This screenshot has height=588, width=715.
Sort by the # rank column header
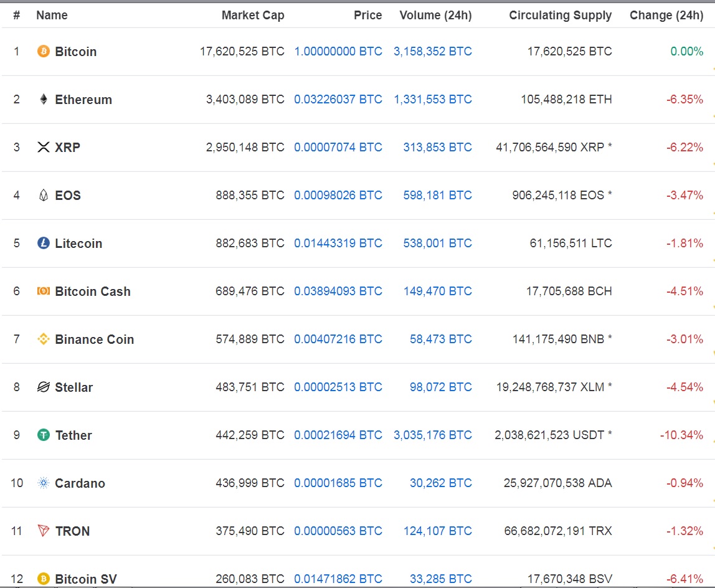tap(16, 15)
